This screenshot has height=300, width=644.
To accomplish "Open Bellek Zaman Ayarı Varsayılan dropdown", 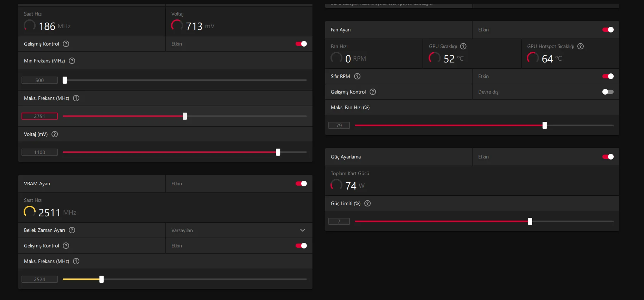I will [239, 230].
